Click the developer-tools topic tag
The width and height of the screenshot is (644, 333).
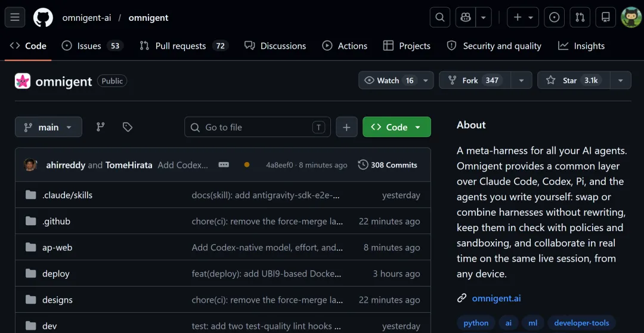tap(581, 323)
